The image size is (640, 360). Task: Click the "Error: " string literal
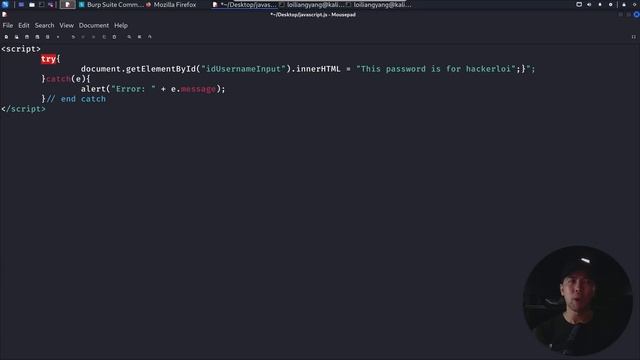pyautogui.click(x=133, y=89)
